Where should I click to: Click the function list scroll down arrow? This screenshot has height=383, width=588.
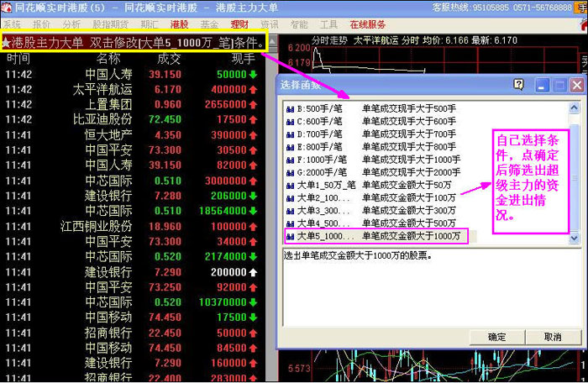pyautogui.click(x=575, y=239)
